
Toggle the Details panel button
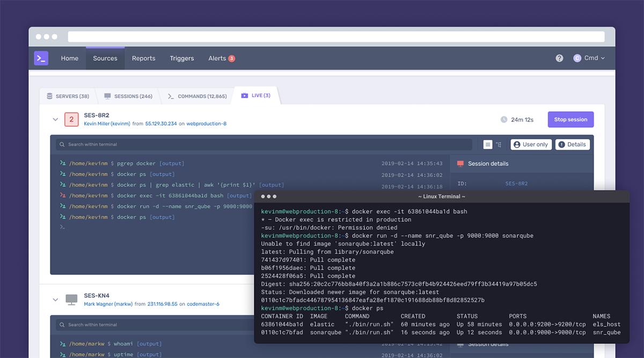[572, 144]
